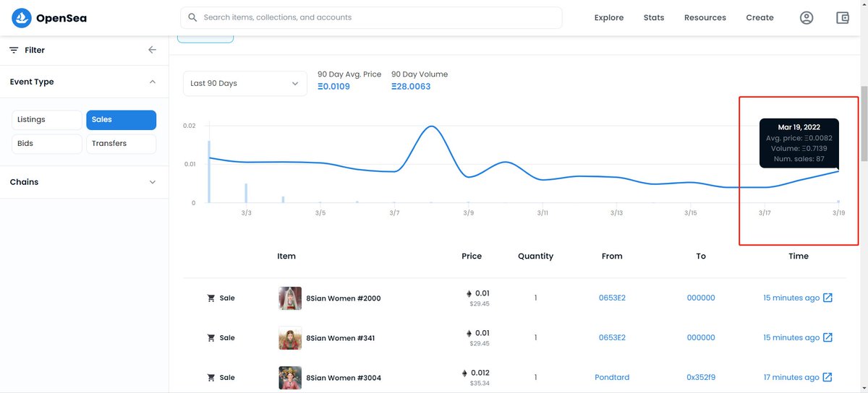Image resolution: width=868 pixels, height=393 pixels.
Task: Open seller 0653E2 on #2000 row
Action: click(x=612, y=298)
